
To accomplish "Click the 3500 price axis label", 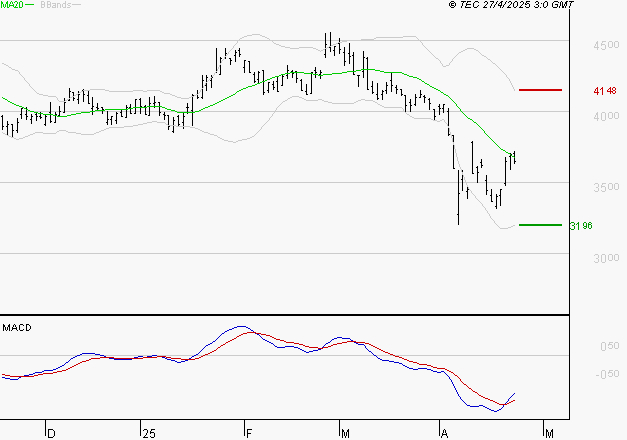I will [606, 187].
